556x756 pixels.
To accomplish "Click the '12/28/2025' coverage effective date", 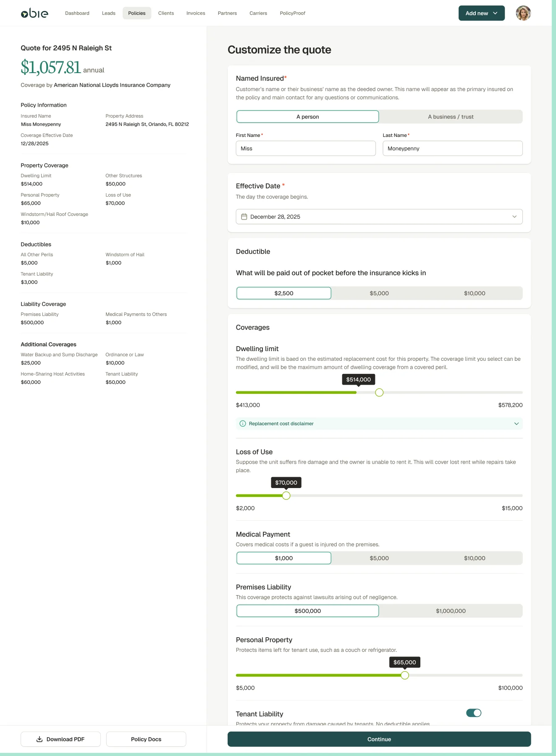I will (35, 144).
